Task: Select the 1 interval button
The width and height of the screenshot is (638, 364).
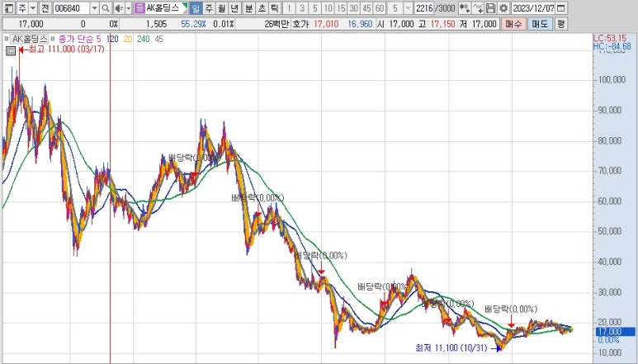Action: [289, 7]
